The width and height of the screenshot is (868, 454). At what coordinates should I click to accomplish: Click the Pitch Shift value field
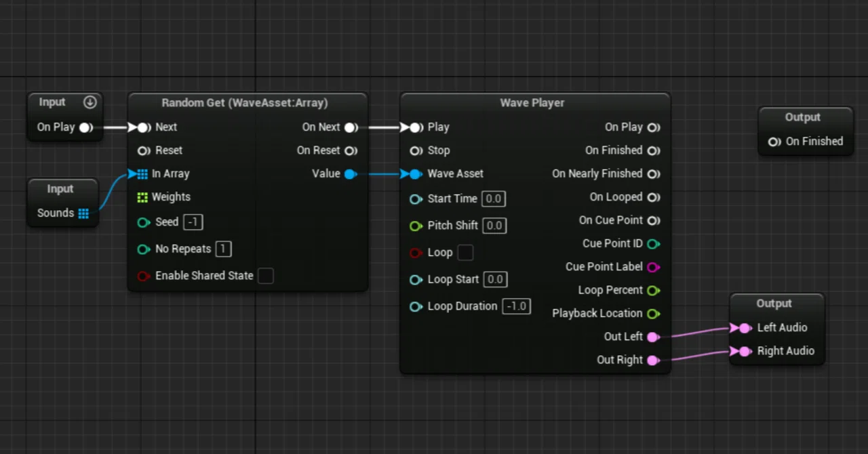(x=494, y=226)
